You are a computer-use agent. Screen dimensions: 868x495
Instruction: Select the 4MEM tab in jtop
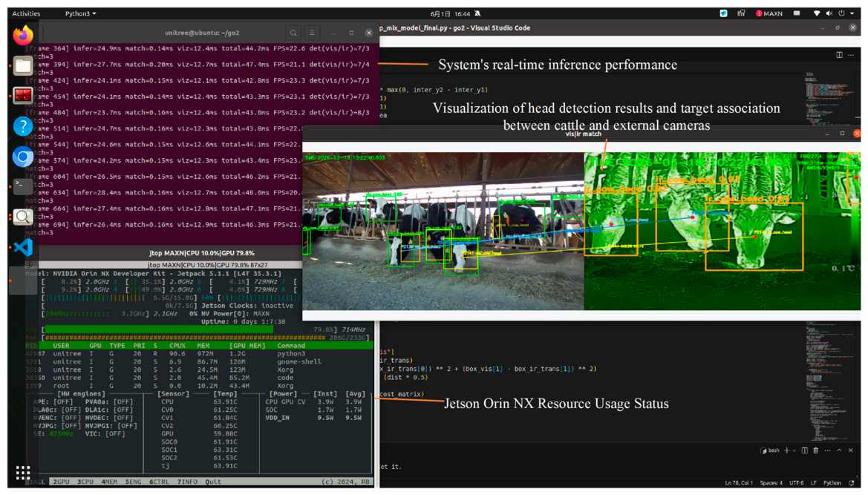[109, 482]
